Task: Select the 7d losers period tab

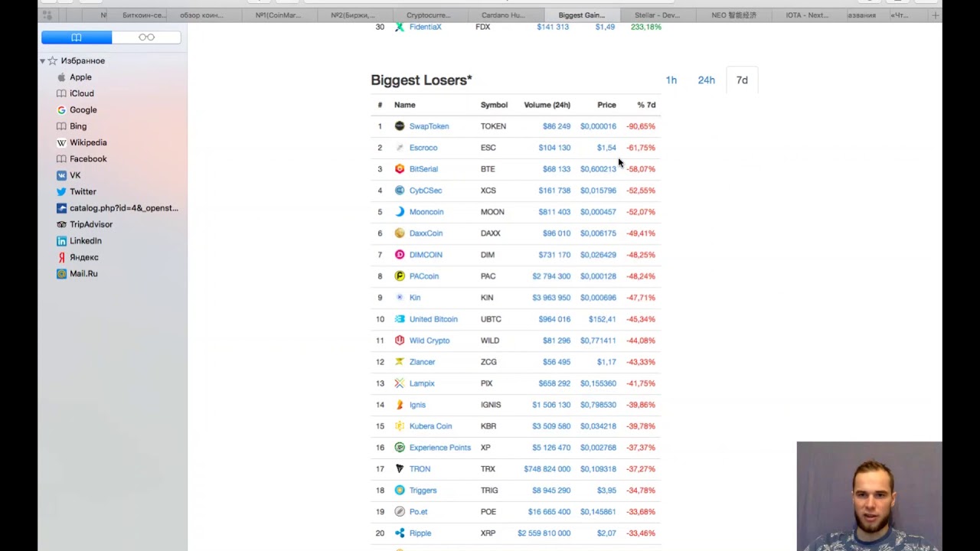Action: click(742, 80)
